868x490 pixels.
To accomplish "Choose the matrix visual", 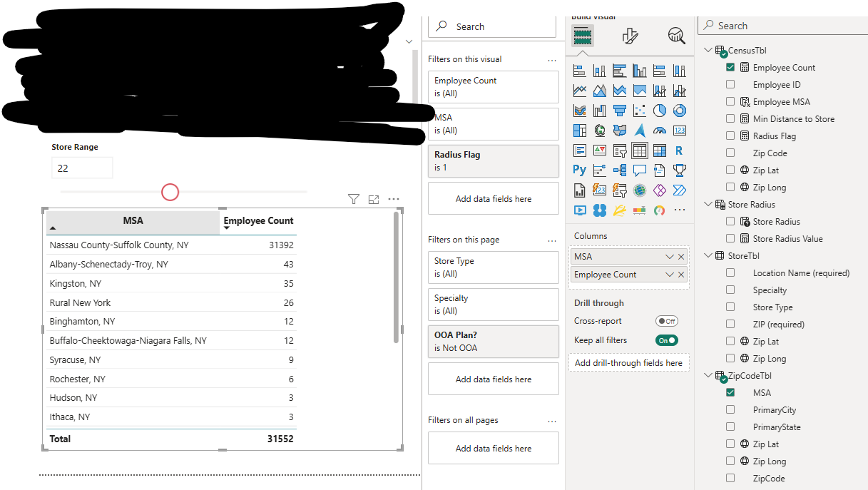I will pyautogui.click(x=659, y=150).
